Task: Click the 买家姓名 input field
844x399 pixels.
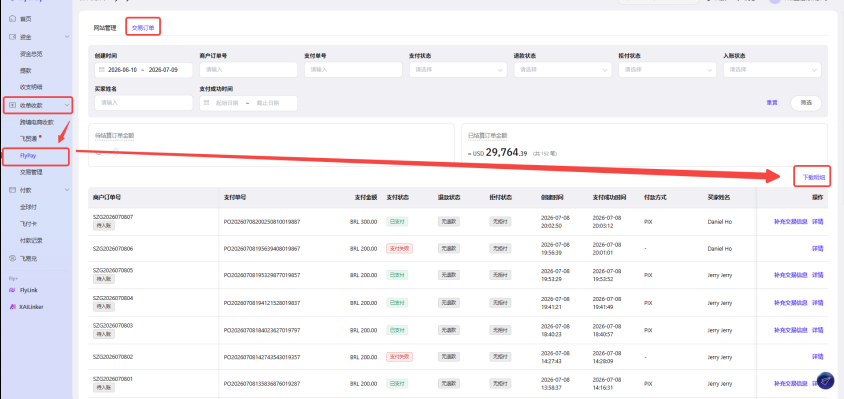Action: [x=143, y=103]
